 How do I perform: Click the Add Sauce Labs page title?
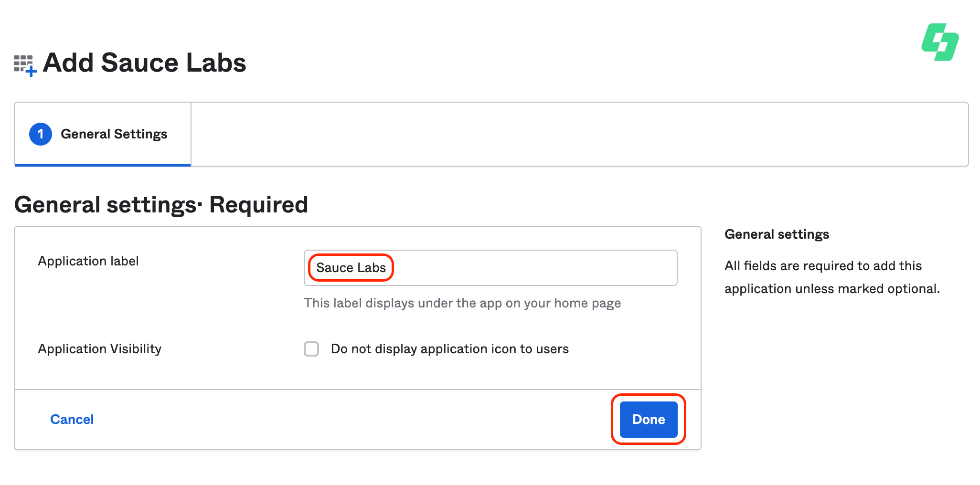pos(144,63)
